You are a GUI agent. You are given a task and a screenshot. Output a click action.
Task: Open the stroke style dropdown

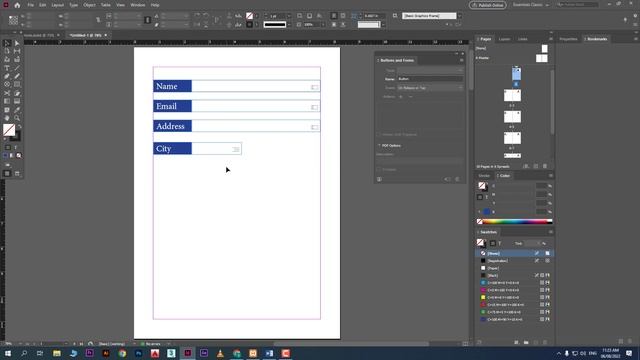coord(289,24)
